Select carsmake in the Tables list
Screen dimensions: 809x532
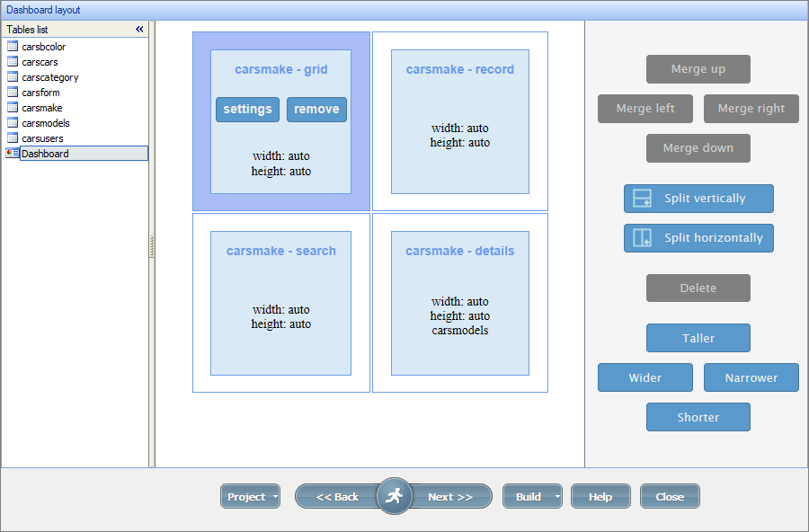pos(40,108)
